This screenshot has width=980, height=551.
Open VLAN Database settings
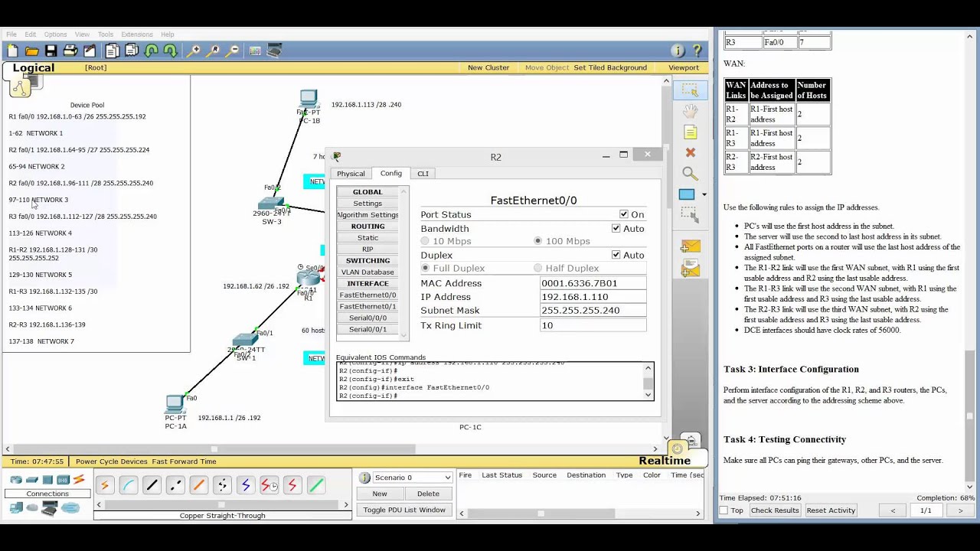367,272
